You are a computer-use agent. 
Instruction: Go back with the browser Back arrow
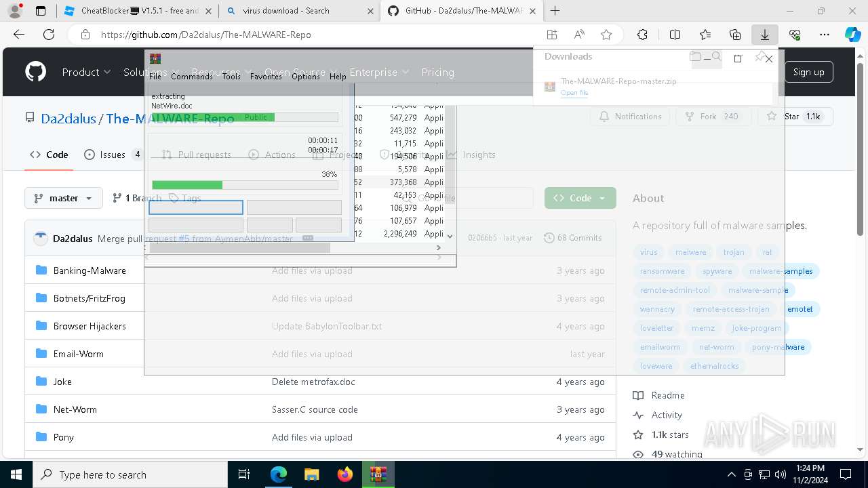[19, 35]
